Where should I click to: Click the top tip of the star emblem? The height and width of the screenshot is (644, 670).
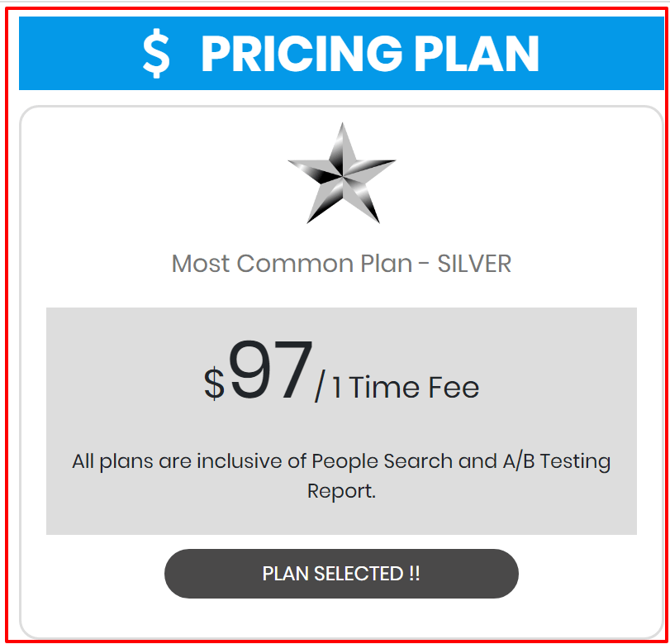tap(341, 128)
